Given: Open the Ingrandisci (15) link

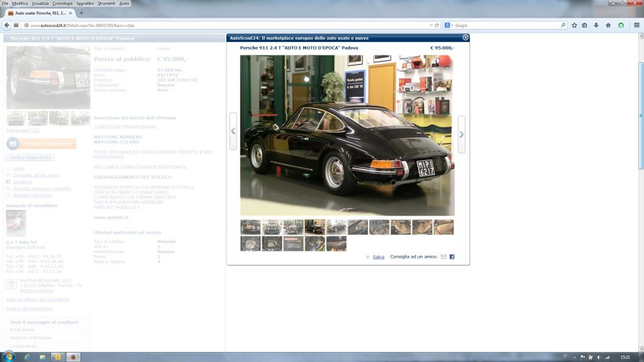Looking at the screenshot, I should [x=23, y=130].
